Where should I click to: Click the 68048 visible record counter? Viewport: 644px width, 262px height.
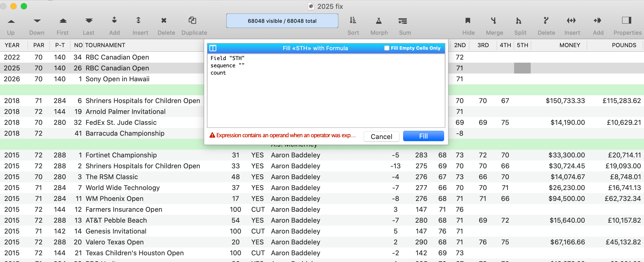[x=282, y=21]
